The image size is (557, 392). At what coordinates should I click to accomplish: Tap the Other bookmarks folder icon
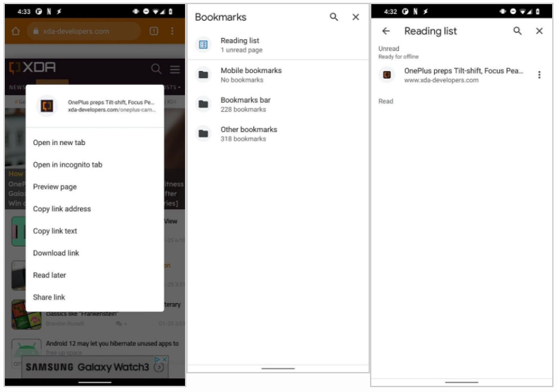[x=203, y=133]
